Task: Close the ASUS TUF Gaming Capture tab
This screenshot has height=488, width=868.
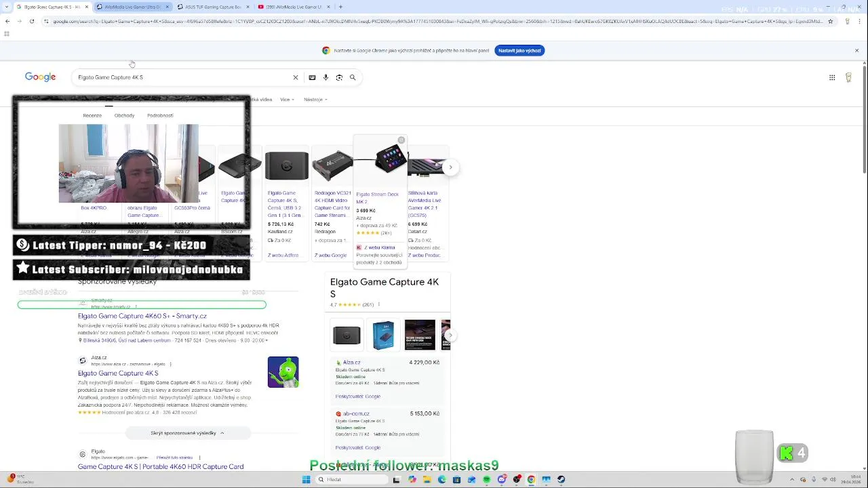Action: (x=248, y=7)
